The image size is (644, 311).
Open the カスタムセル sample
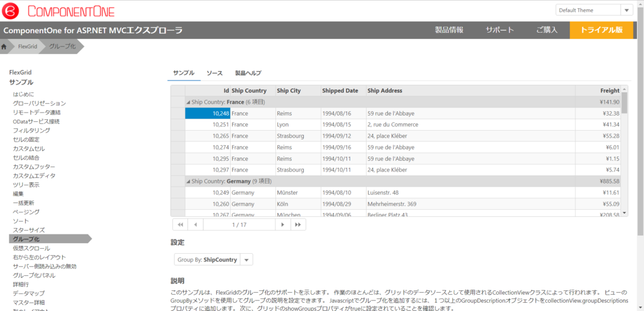(29, 148)
